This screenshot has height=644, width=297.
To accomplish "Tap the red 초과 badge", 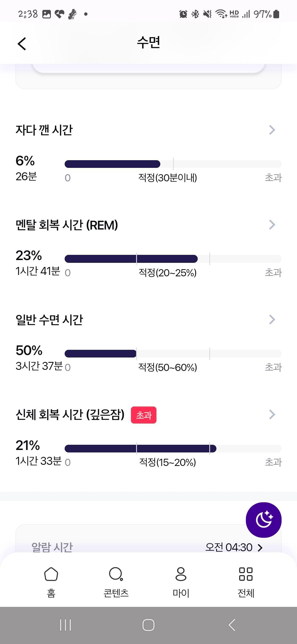I will point(144,415).
